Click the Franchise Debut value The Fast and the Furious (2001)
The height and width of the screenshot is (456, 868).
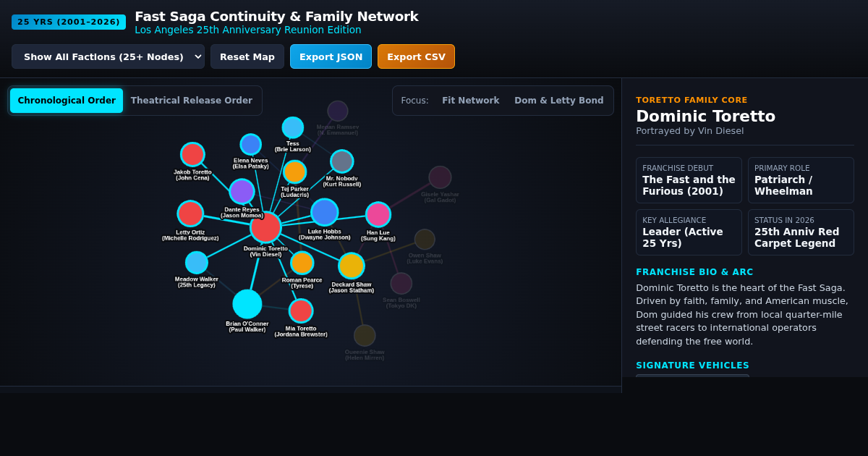[689, 185]
